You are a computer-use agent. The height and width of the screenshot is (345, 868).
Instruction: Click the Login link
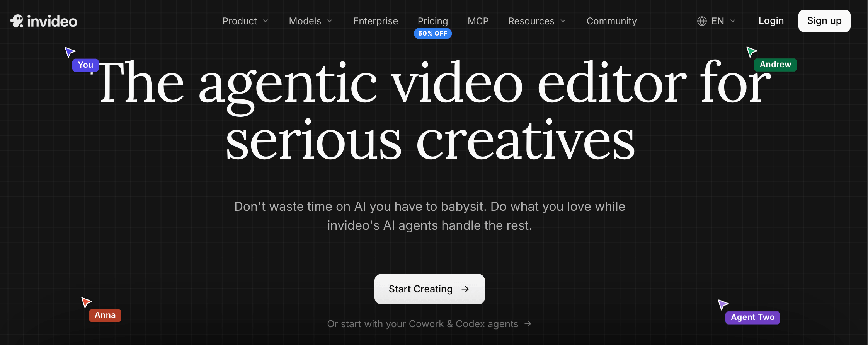pyautogui.click(x=771, y=21)
